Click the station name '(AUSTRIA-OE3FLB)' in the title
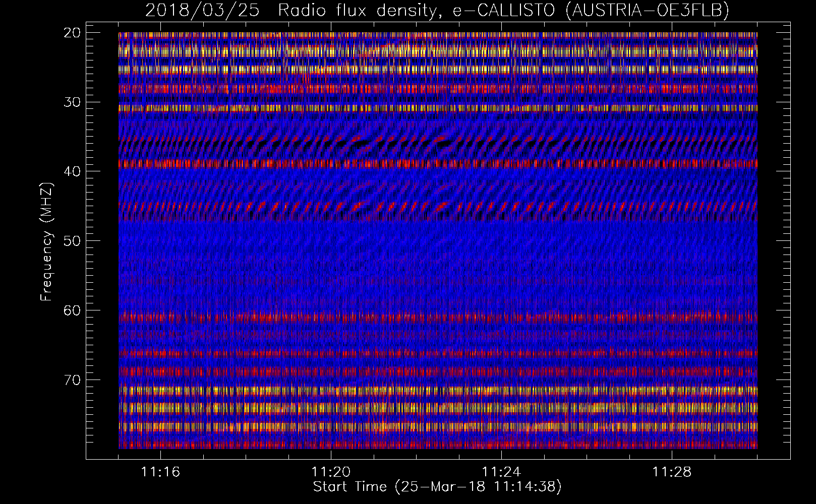816x504 pixels. [648, 11]
